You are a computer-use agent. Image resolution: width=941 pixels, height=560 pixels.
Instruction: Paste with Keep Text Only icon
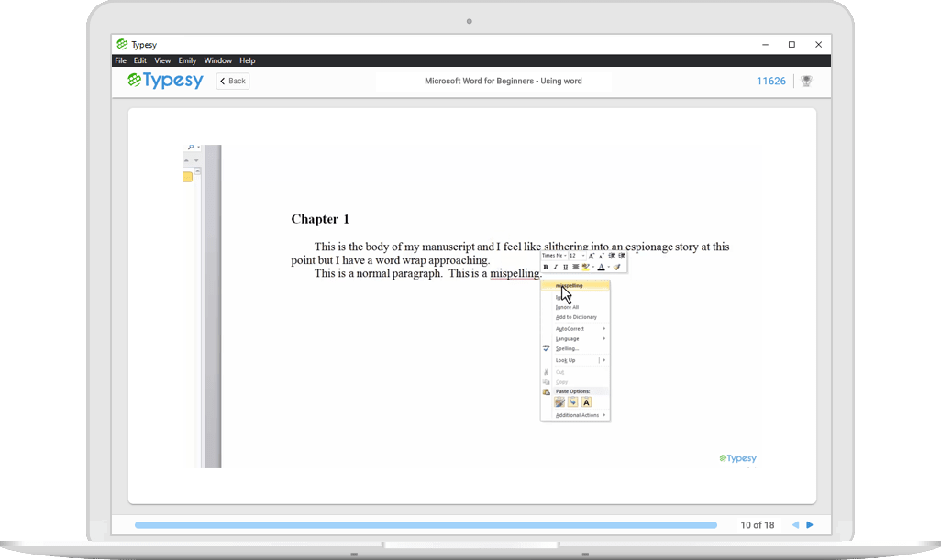[586, 402]
